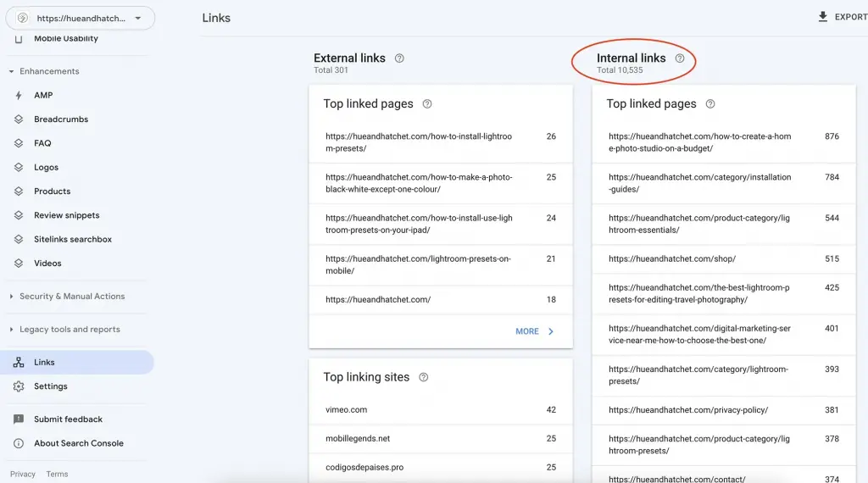Viewport: 868px width, 483px height.
Task: Select the black-white-except-one-colour page row
Action: [x=441, y=183]
